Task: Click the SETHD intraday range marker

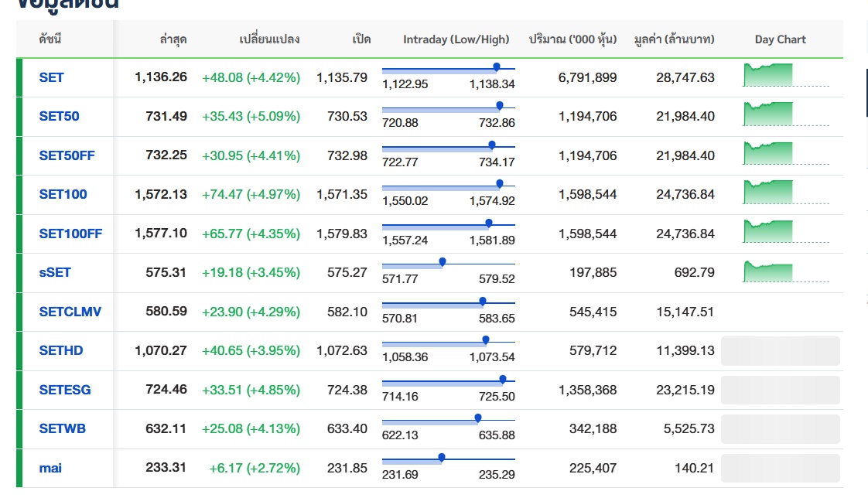Action: pos(486,339)
